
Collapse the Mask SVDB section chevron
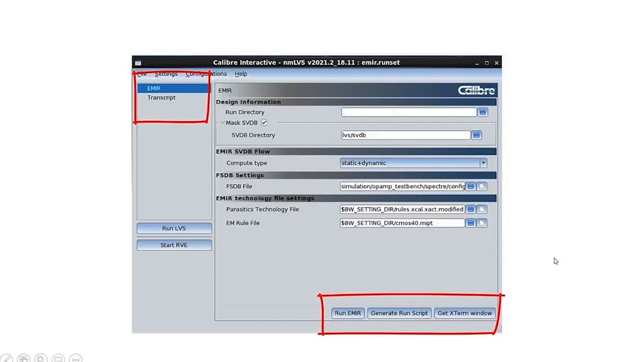[x=222, y=122]
